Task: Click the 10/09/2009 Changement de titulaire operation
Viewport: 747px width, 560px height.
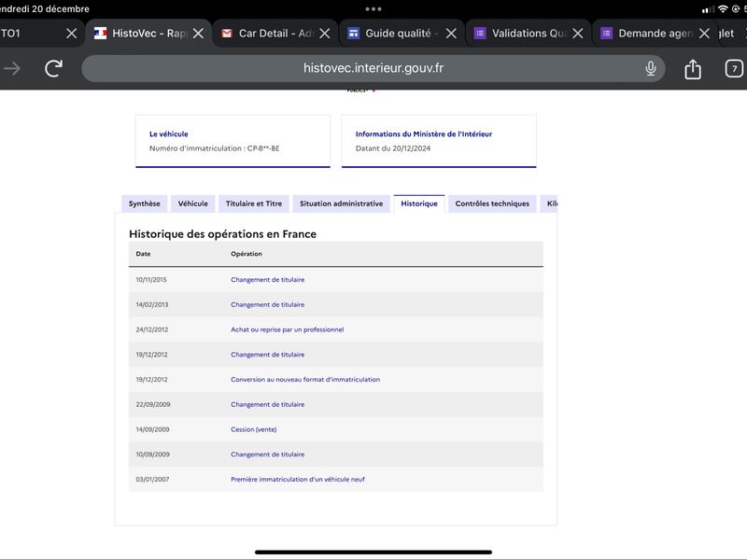Action: click(268, 455)
